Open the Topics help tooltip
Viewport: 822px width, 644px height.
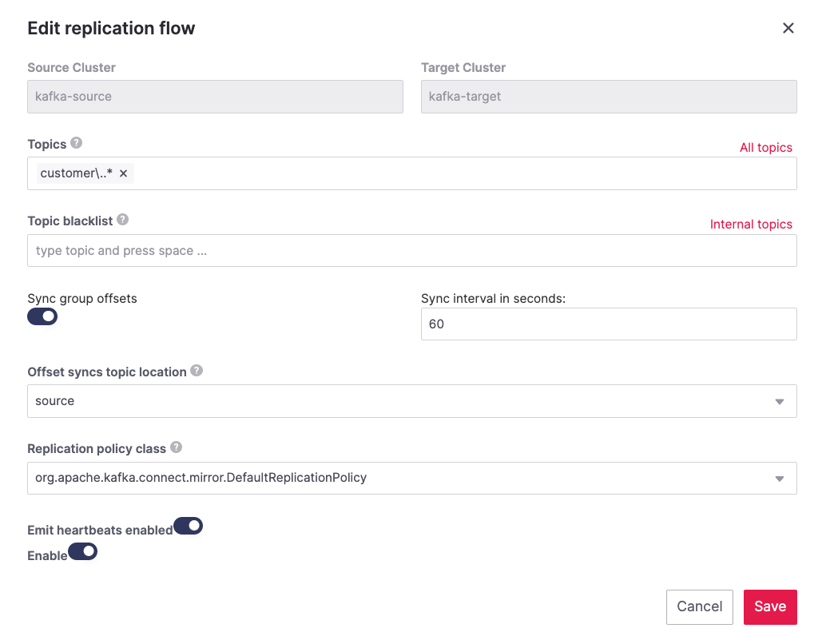coord(74,144)
